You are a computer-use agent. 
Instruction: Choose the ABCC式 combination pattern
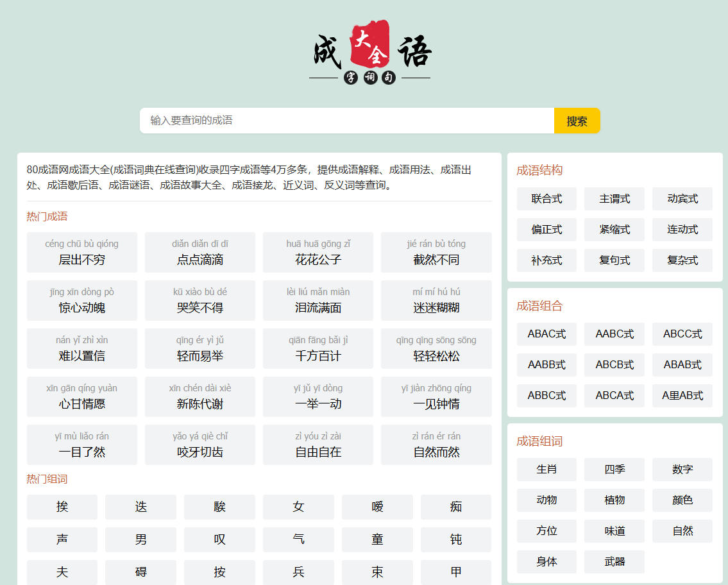(x=682, y=334)
